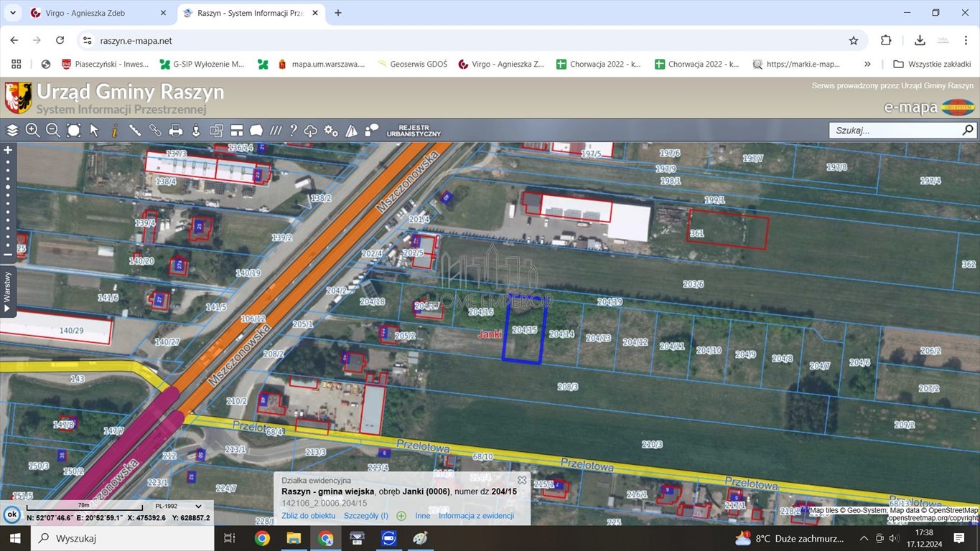This screenshot has height=551, width=980.
Task: Click the search magnifier in Szukaj box
Action: click(x=967, y=130)
